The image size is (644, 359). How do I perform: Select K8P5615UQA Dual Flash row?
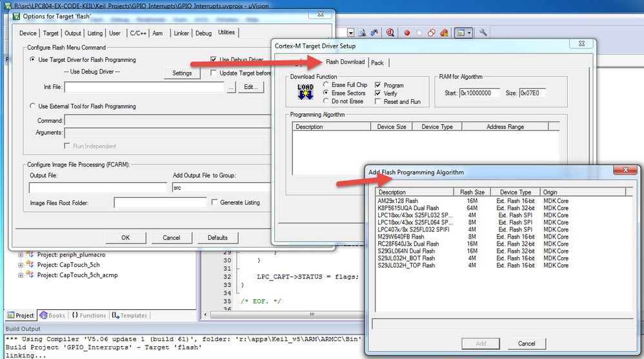click(503, 208)
